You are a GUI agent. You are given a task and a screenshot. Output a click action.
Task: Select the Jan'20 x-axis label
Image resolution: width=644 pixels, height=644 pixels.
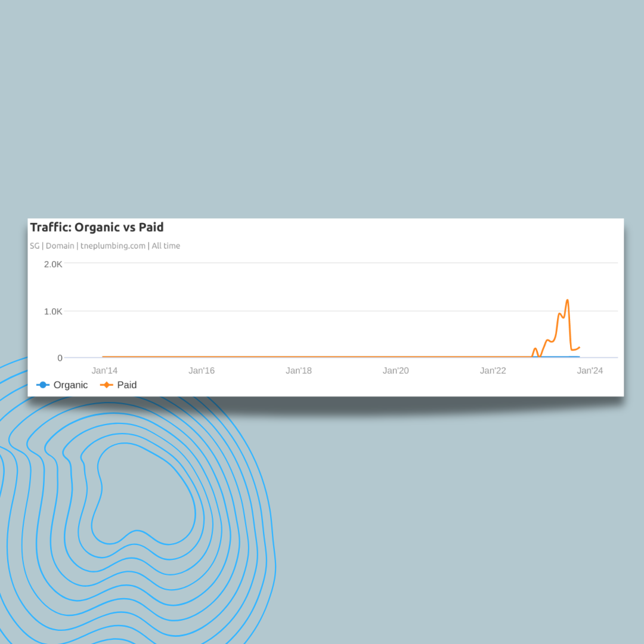click(x=396, y=371)
